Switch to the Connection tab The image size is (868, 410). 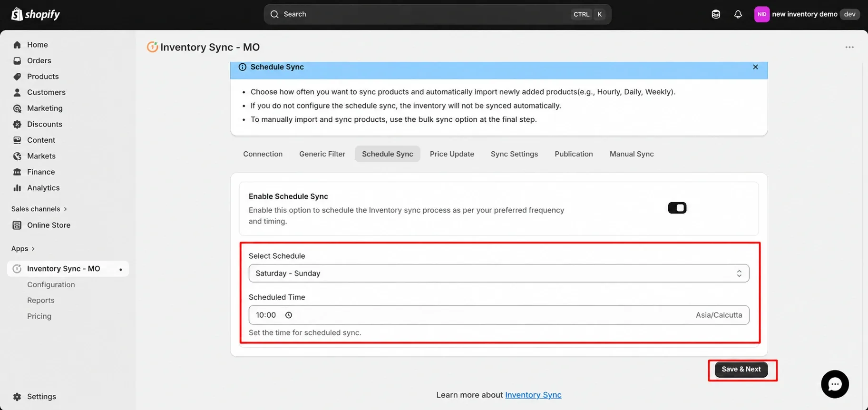(263, 154)
